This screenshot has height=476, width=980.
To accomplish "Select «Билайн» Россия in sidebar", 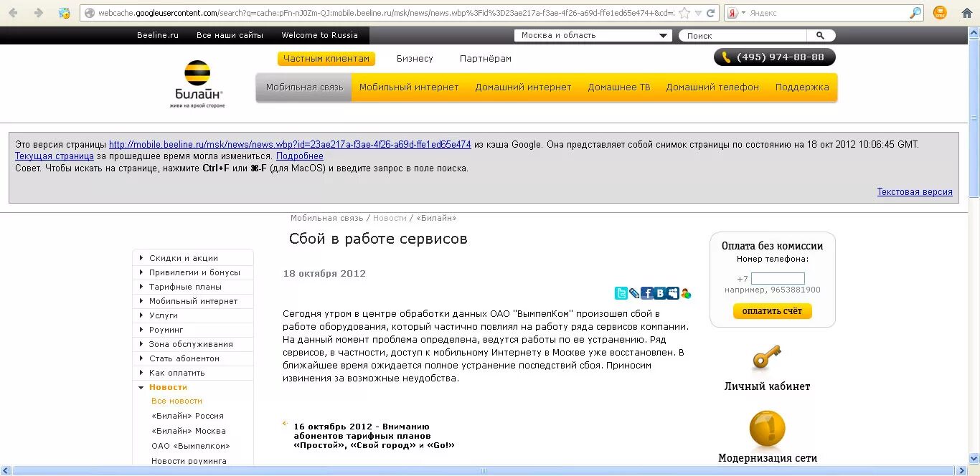I will pos(187,416).
